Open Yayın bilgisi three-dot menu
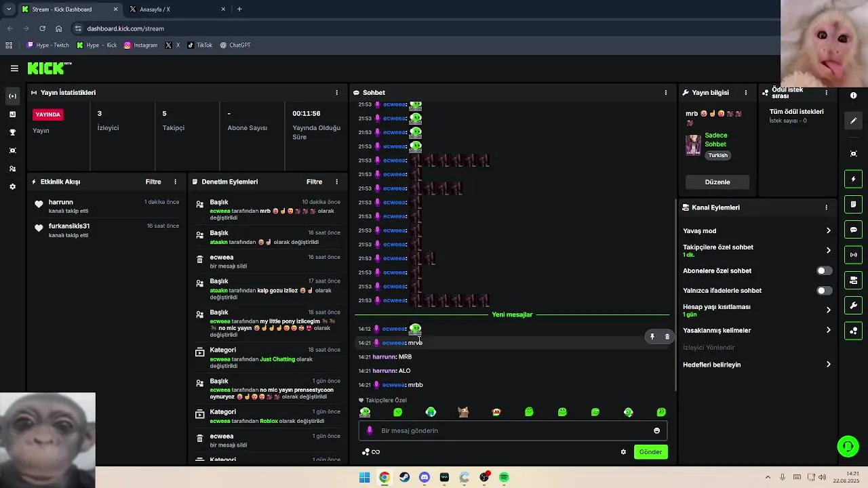This screenshot has height=488, width=868. 746,93
